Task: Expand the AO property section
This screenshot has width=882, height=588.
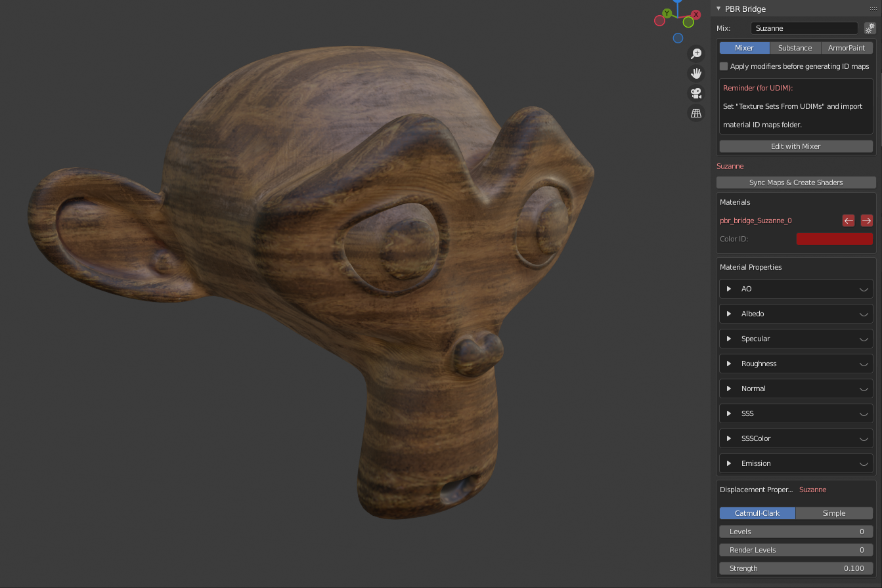Action: click(x=729, y=289)
